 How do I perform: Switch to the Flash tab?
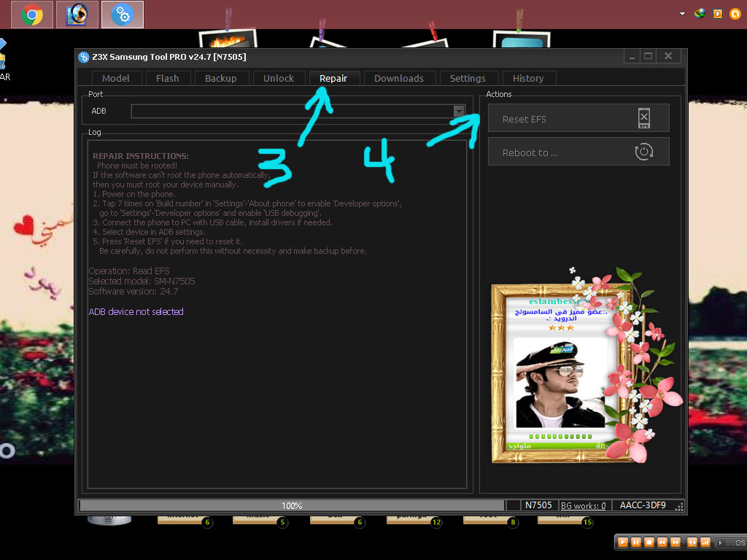click(168, 78)
